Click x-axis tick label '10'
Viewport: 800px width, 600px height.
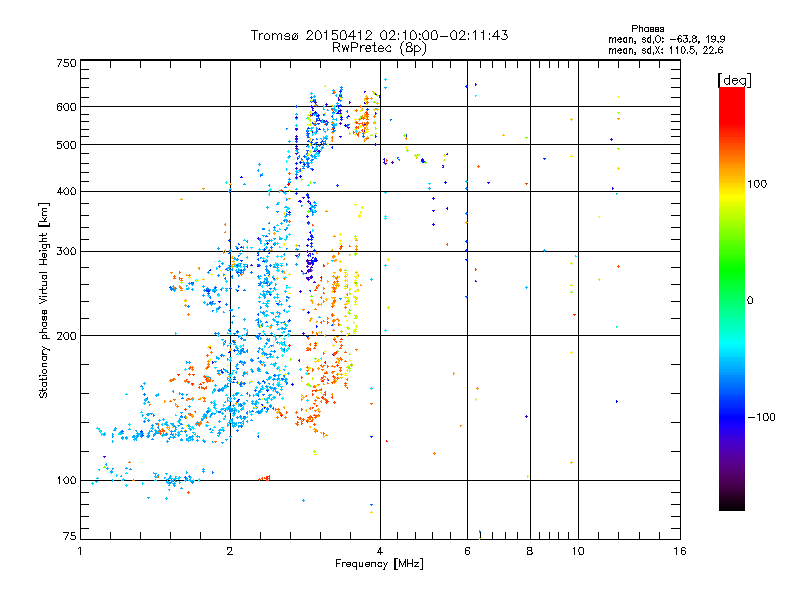pyautogui.click(x=578, y=551)
